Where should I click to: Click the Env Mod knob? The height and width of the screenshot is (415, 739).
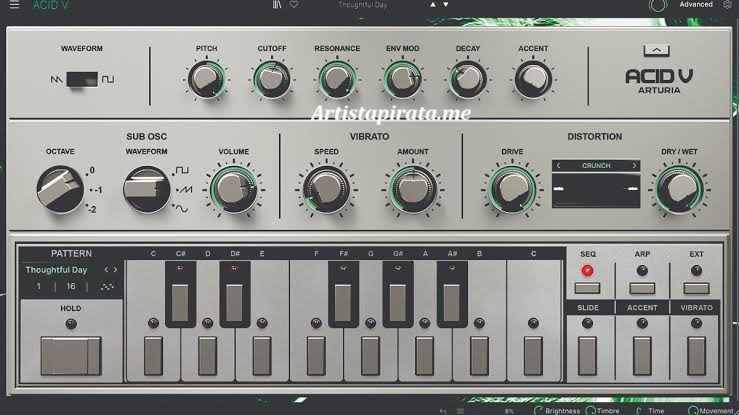(402, 79)
